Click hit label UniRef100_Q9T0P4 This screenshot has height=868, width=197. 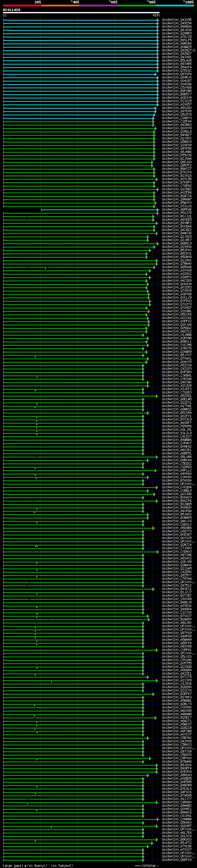(177, 74)
